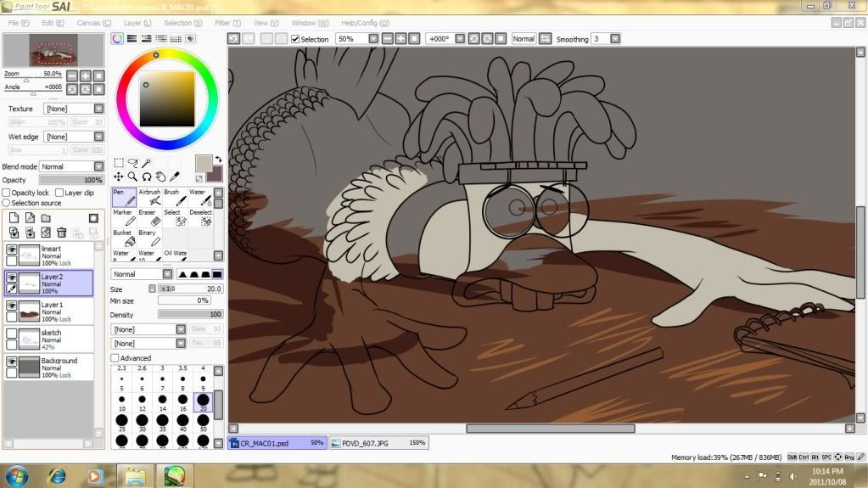
Task: Open the Canvas menu
Action: (x=93, y=23)
